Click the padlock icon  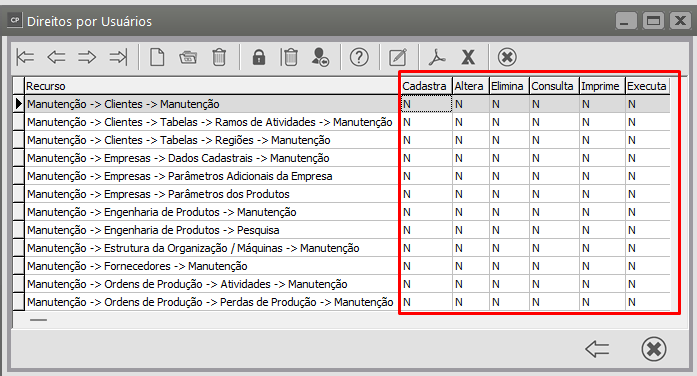click(x=259, y=57)
